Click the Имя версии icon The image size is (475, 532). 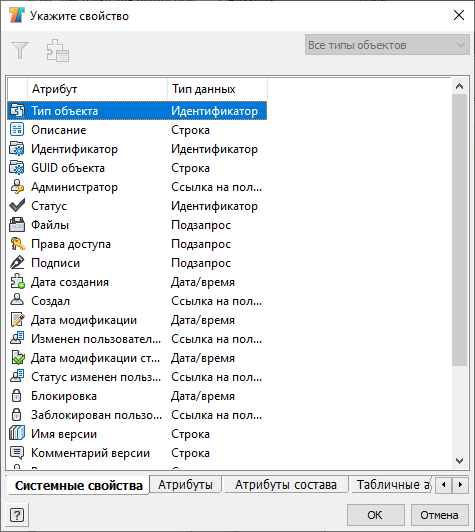pyautogui.click(x=17, y=434)
